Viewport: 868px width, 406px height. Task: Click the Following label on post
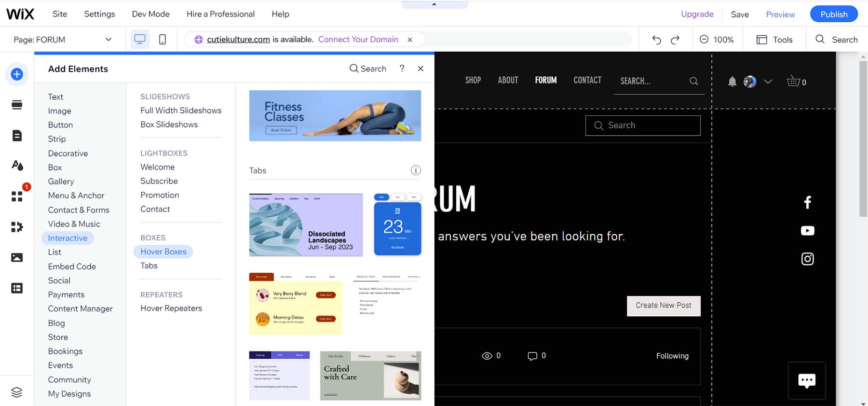tap(672, 356)
